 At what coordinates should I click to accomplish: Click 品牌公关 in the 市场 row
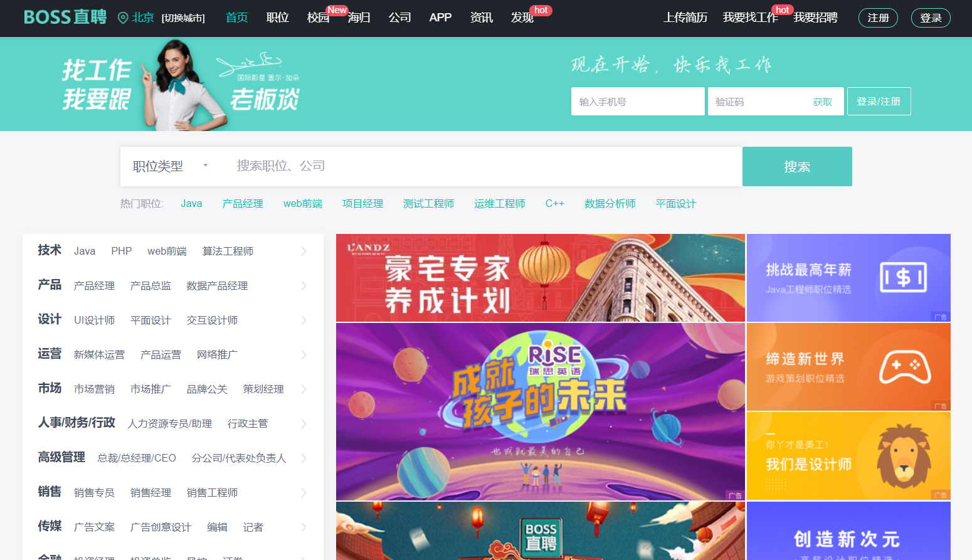click(x=207, y=389)
